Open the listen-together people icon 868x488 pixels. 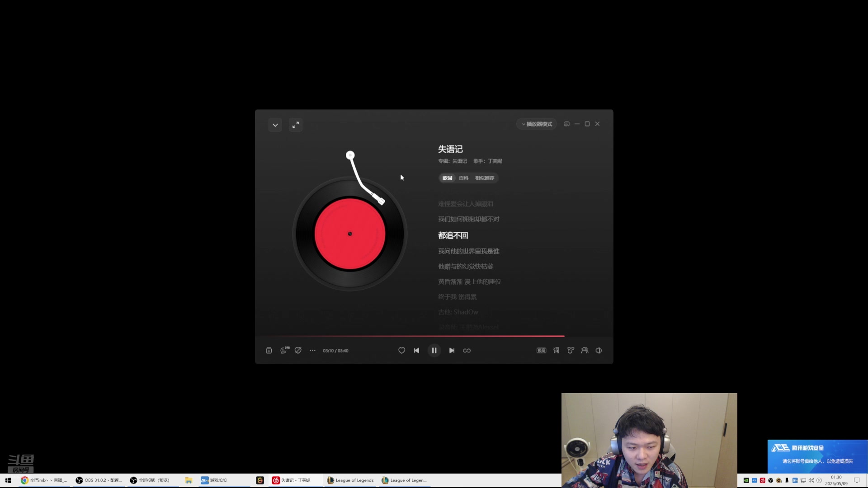(585, 351)
